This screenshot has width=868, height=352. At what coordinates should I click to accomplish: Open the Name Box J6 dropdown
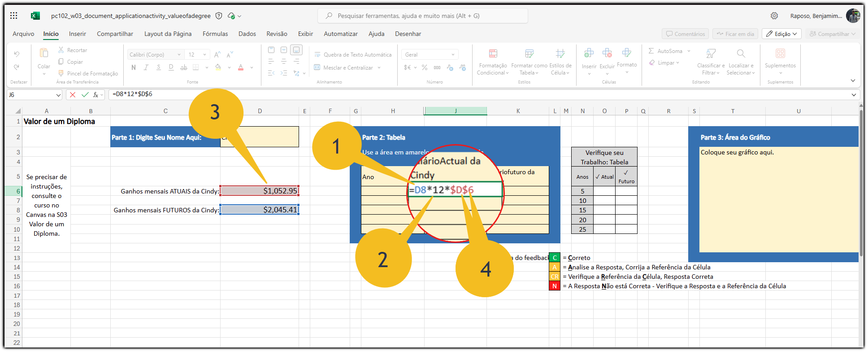(x=58, y=95)
